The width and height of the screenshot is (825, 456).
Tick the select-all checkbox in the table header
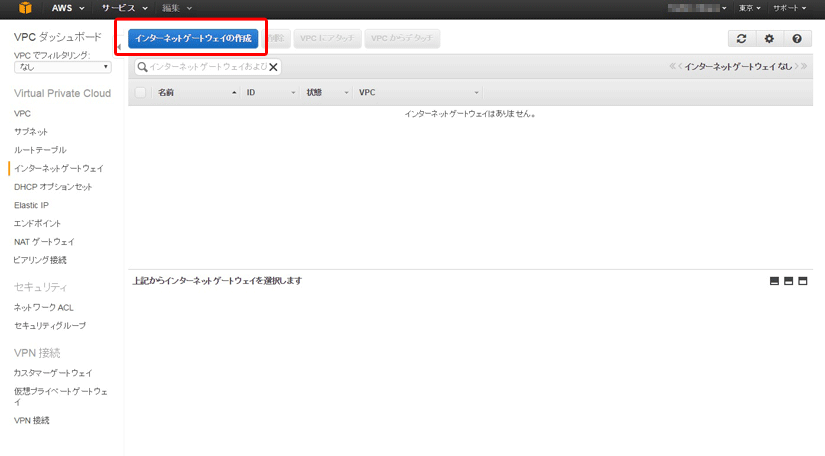click(x=140, y=92)
